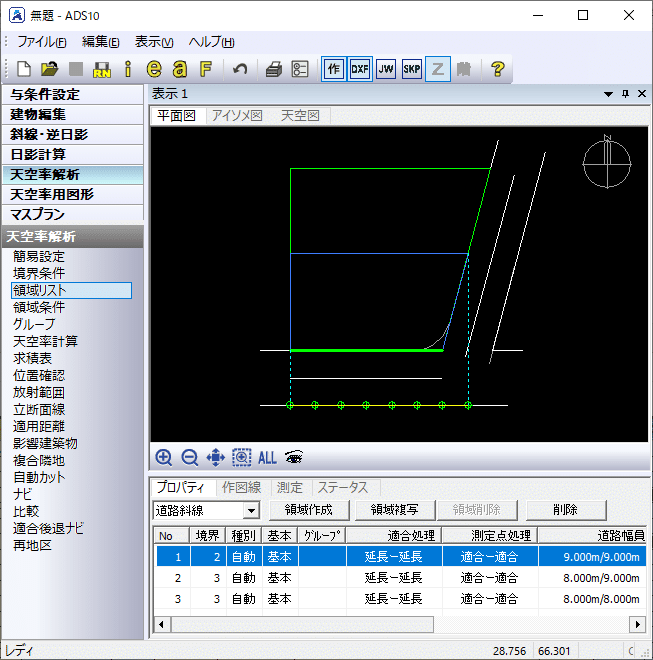Click the disabled 領域削除 button
Screen dimensions: 653x660
coord(477,510)
